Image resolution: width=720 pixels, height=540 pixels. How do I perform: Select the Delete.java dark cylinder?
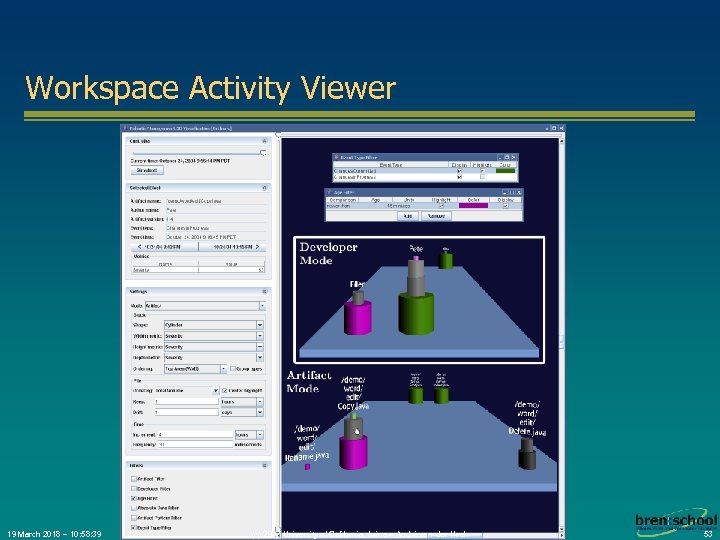tap(527, 454)
